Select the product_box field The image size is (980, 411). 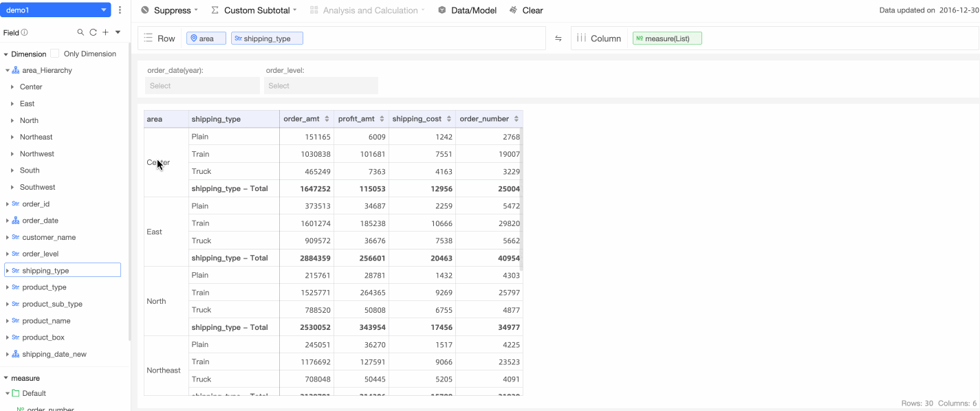click(x=43, y=337)
